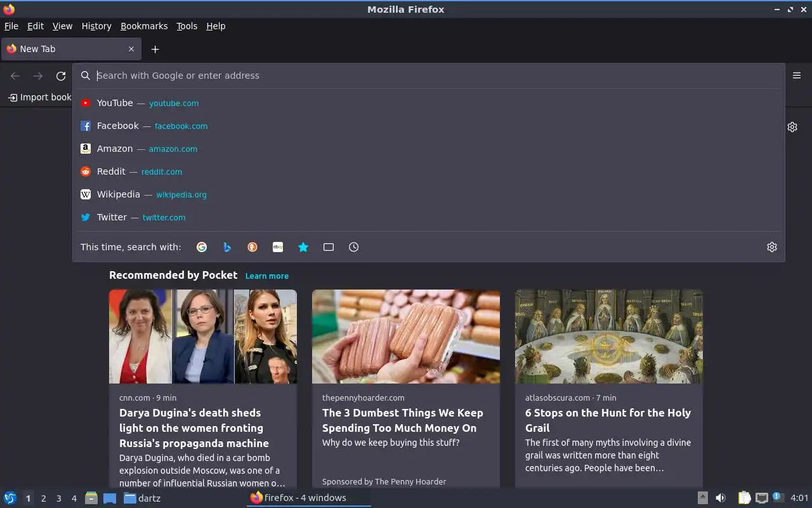
Task: Open headline about Darya Dugina's death
Action: tap(194, 428)
